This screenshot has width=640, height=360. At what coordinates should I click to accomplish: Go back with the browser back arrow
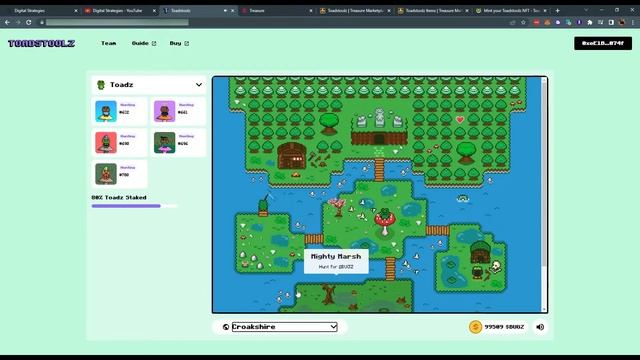(7, 22)
